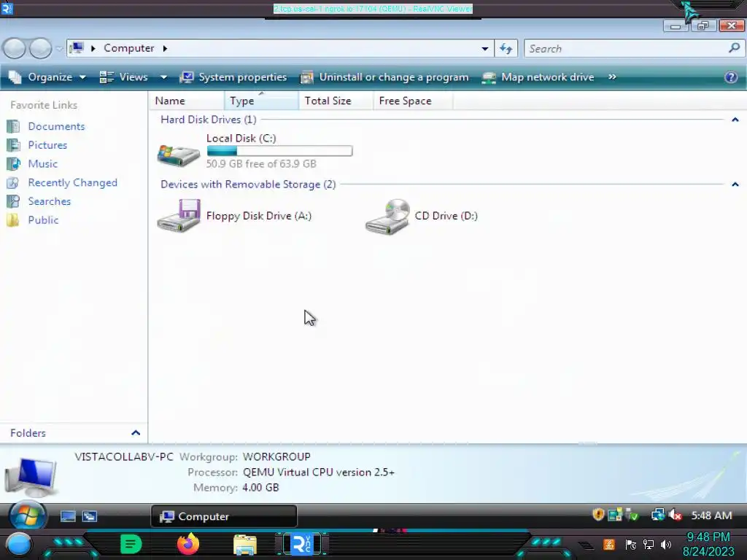747x560 pixels.
Task: Click the Computer breadcrumb in address bar
Action: tap(129, 48)
